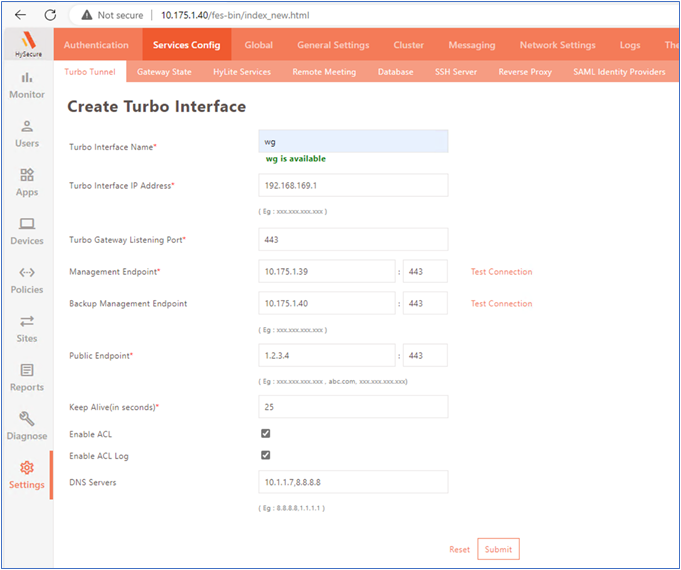Select the Devices sidebar icon
The height and width of the screenshot is (570, 681).
[x=26, y=230]
